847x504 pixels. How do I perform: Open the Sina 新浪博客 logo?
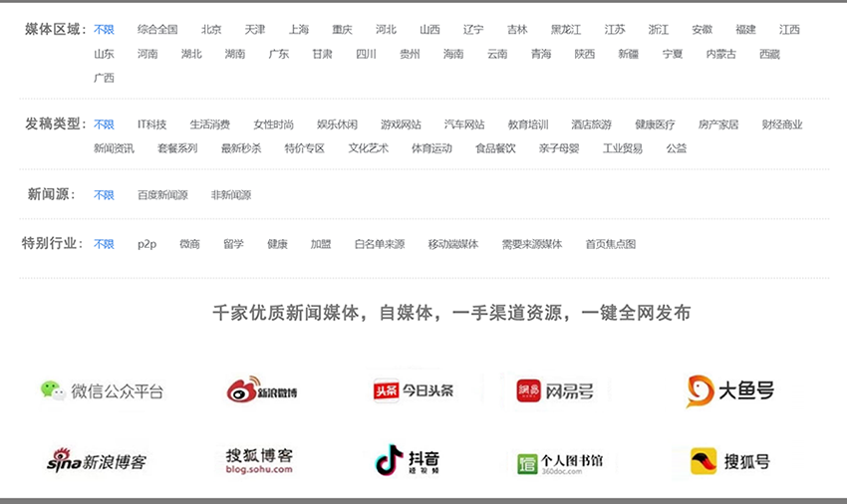point(96,460)
